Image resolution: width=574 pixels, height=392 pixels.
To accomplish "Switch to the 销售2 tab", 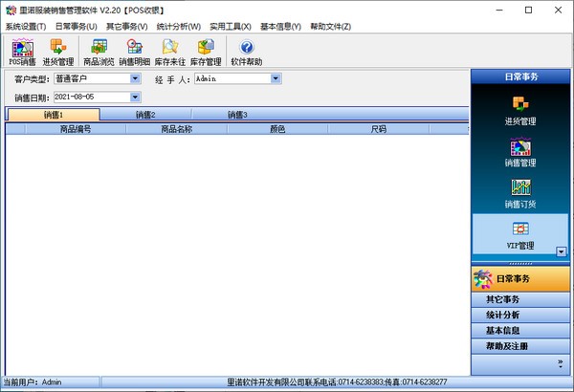I will [145, 115].
